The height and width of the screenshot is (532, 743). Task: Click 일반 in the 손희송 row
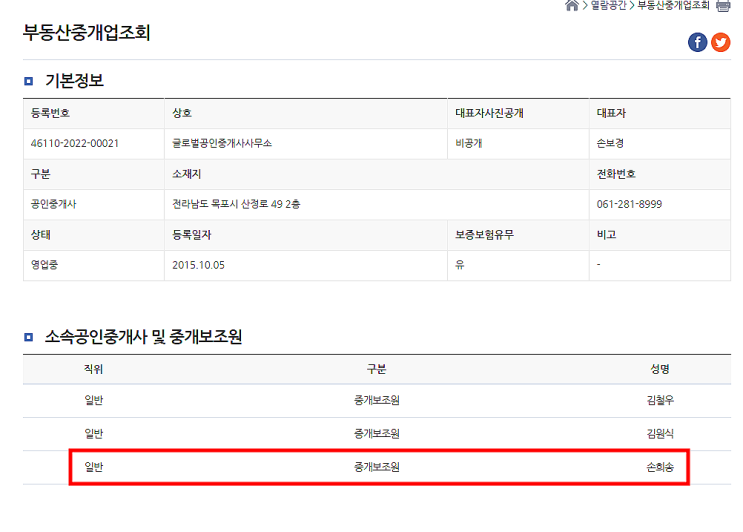click(93, 467)
